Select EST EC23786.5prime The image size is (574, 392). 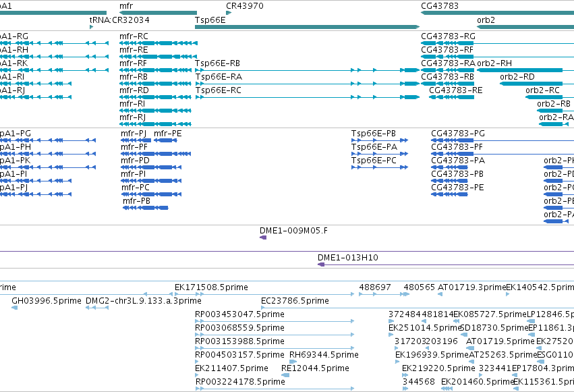418,308
